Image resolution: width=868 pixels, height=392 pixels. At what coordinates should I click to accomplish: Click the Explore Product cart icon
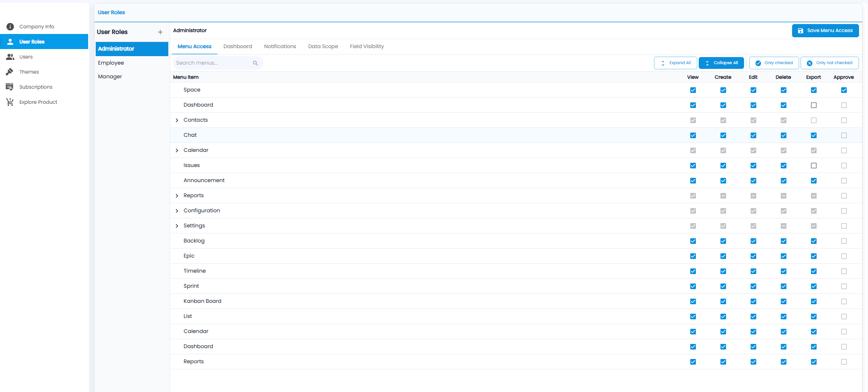10,102
